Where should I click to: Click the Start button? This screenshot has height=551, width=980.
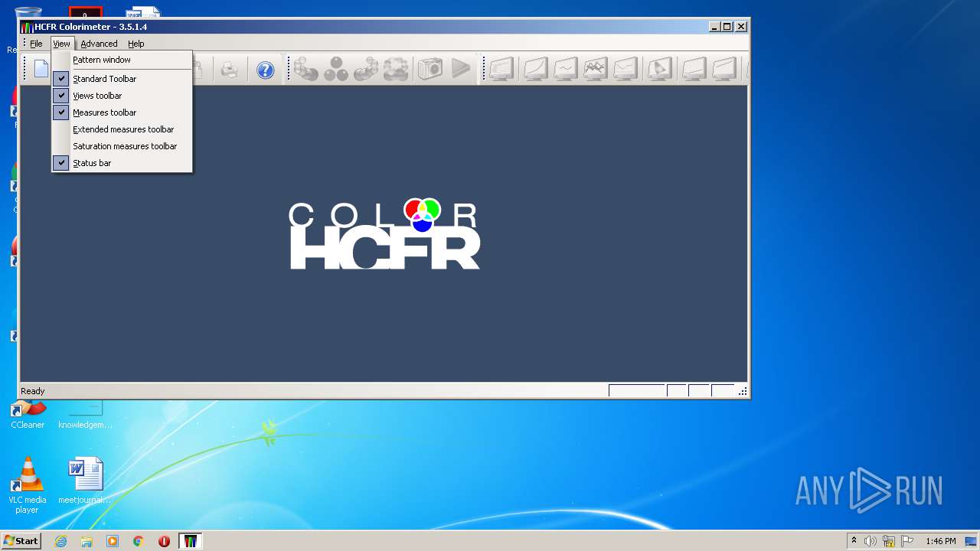(x=21, y=541)
